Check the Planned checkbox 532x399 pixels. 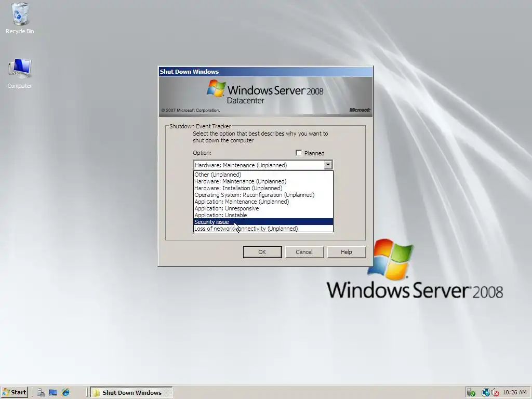click(x=299, y=153)
